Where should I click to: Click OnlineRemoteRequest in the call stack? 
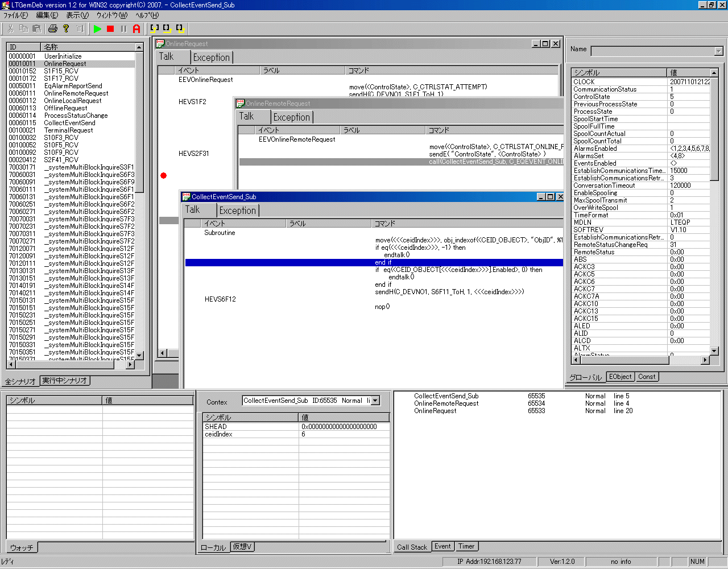pos(446,403)
